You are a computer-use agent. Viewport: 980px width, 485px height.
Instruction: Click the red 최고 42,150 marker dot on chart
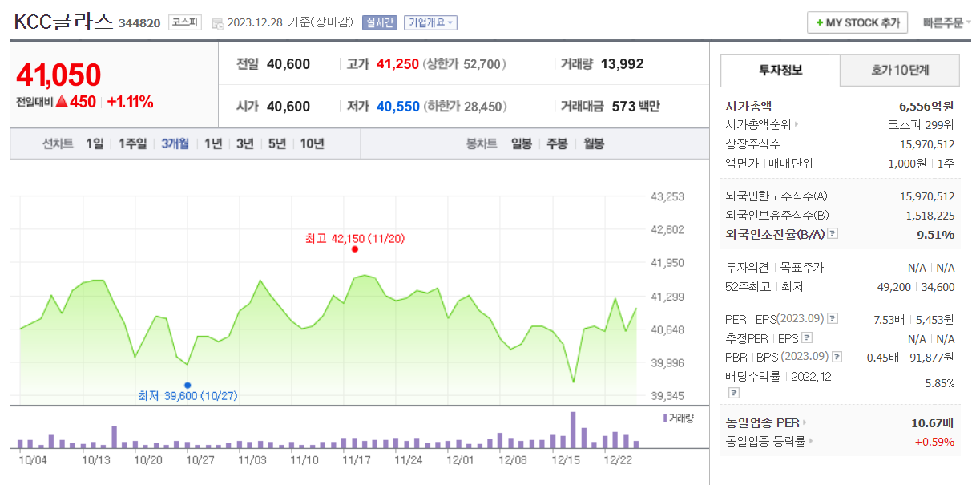pos(354,249)
